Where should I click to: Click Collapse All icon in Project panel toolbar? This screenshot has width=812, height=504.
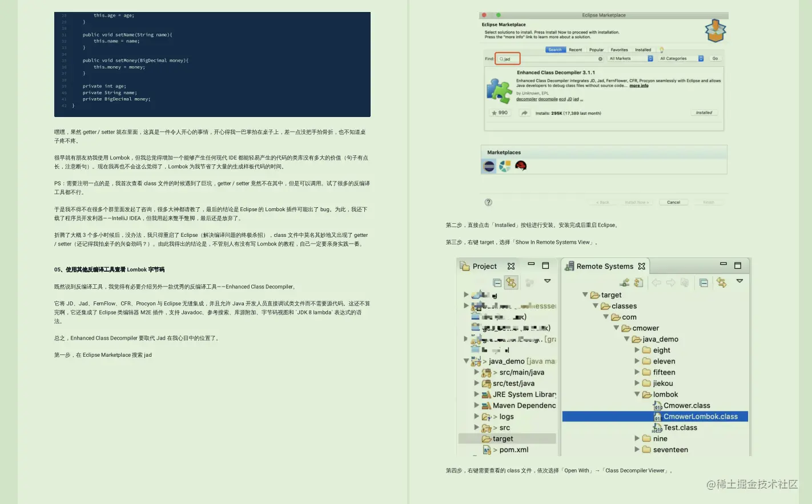pos(497,283)
